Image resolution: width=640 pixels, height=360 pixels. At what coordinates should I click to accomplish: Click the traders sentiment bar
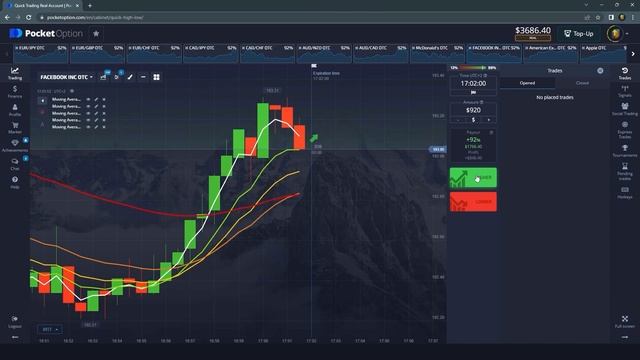pyautogui.click(x=473, y=68)
